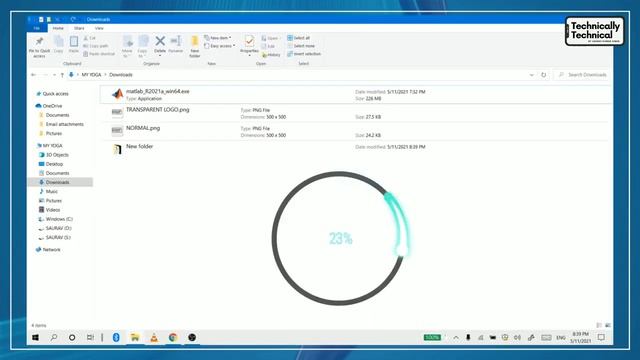Open the Easy access dropdown
The width and height of the screenshot is (640, 360).
220,46
